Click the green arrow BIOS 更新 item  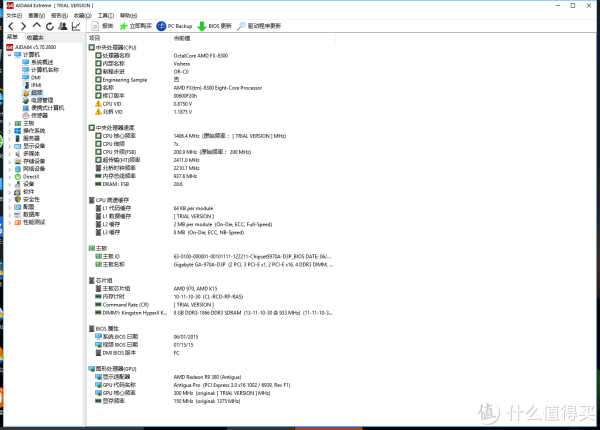[x=214, y=26]
